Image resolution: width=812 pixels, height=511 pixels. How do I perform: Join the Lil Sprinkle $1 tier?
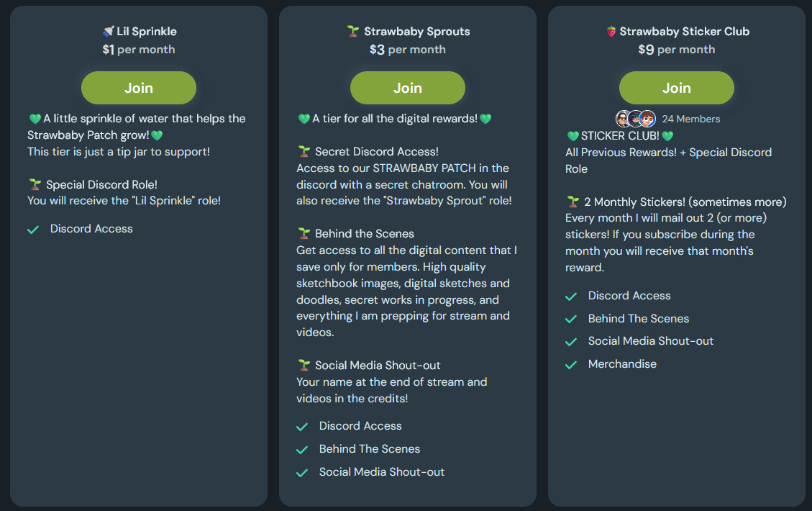pos(139,88)
